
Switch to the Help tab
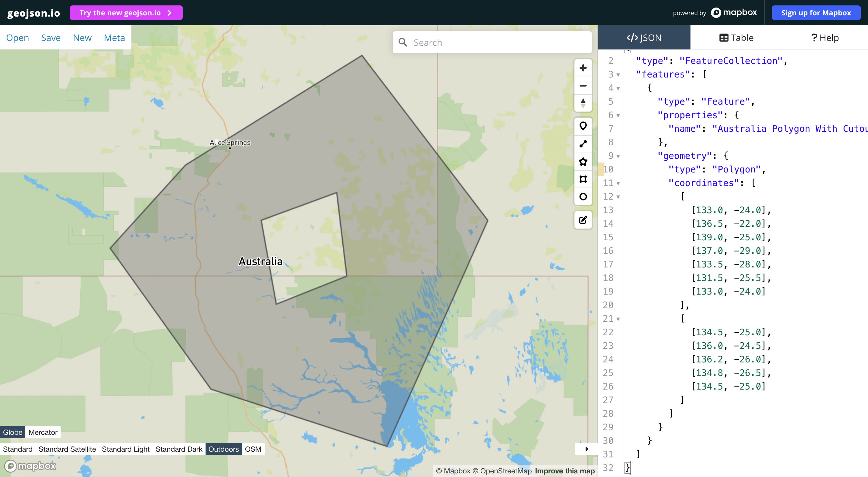click(825, 37)
